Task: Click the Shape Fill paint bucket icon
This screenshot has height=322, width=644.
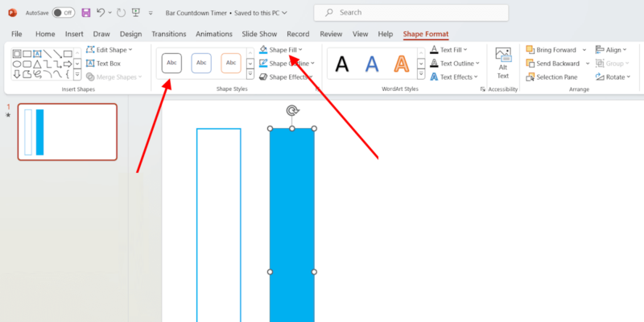Action: (x=263, y=50)
